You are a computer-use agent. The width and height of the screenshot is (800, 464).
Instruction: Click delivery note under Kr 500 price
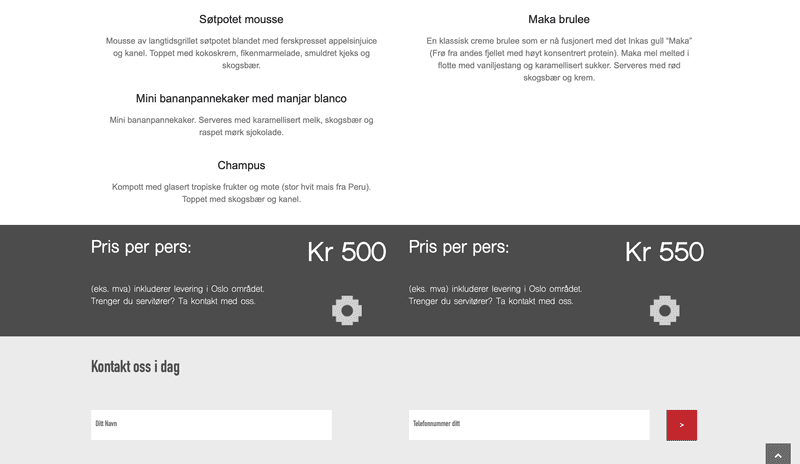coord(178,295)
